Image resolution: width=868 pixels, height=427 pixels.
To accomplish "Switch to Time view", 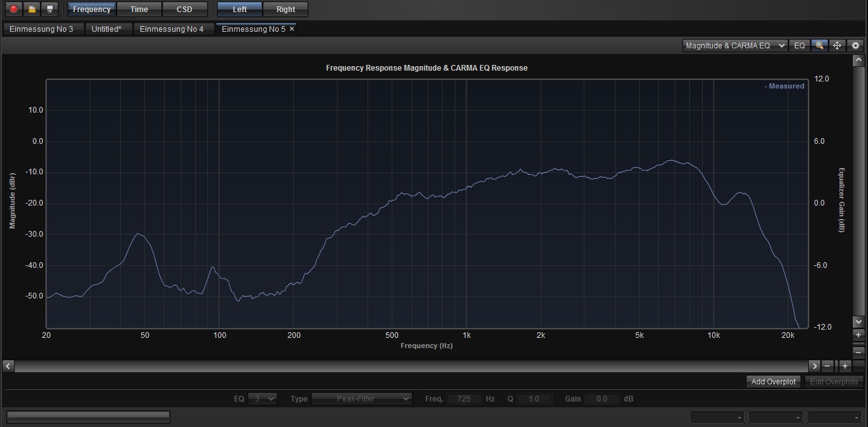I will pos(139,10).
